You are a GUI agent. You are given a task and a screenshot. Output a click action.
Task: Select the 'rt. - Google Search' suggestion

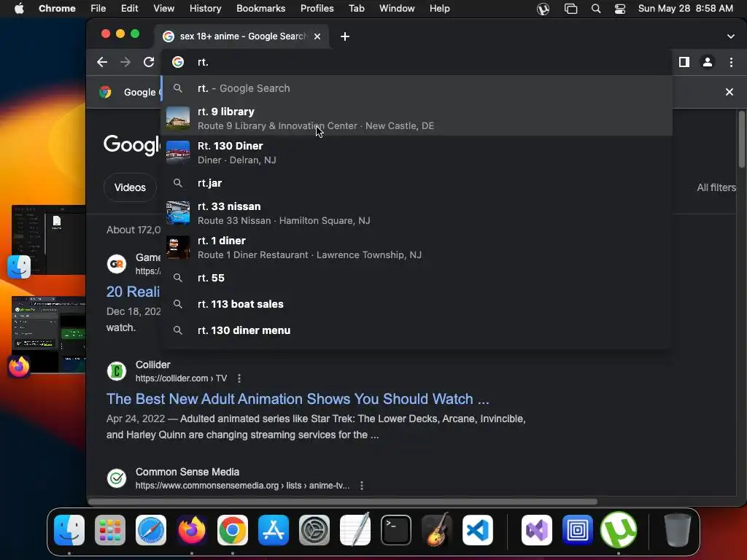pyautogui.click(x=417, y=88)
